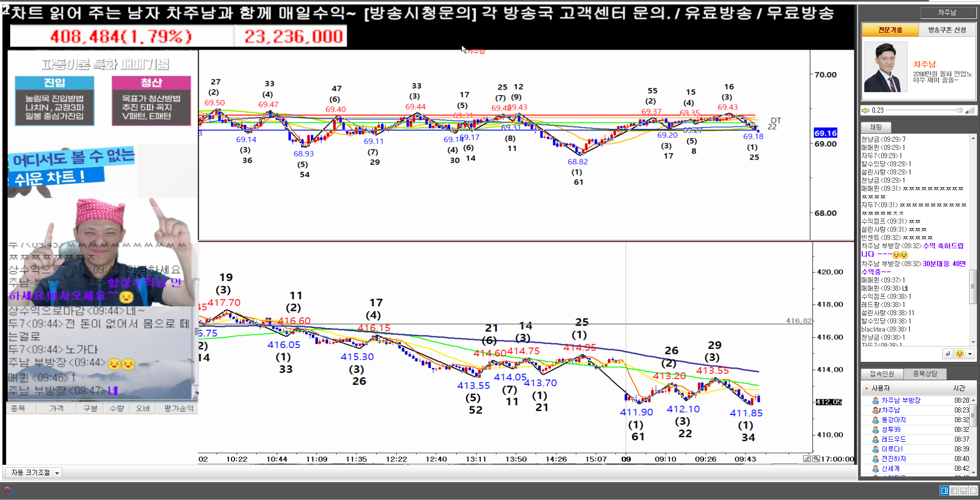Click the 방송쿠폰 신청 button
Screen dimensions: 980x500
(947, 30)
